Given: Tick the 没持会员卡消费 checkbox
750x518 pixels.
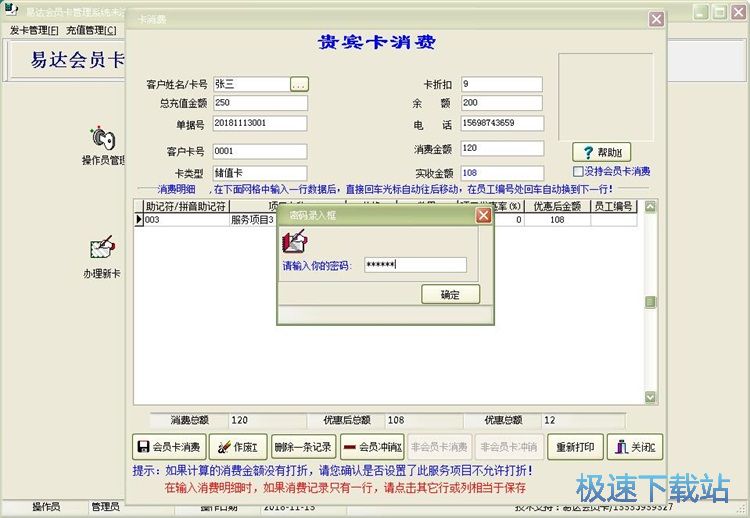Looking at the screenshot, I should (x=578, y=171).
